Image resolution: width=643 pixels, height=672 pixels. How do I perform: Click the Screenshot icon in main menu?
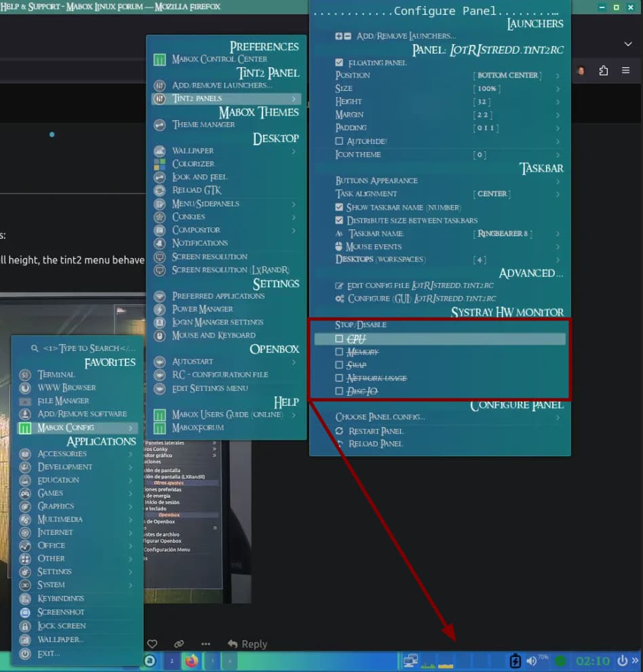coord(25,612)
